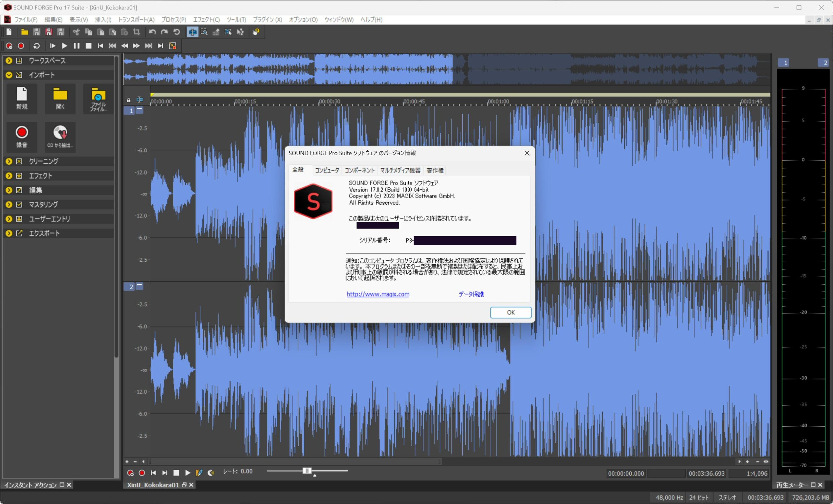Open the プロセス(P) menu
This screenshot has width=833, height=504.
[173, 20]
